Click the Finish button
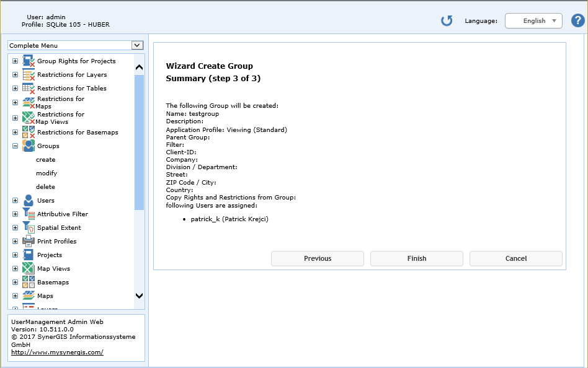The image size is (588, 368). (416, 258)
